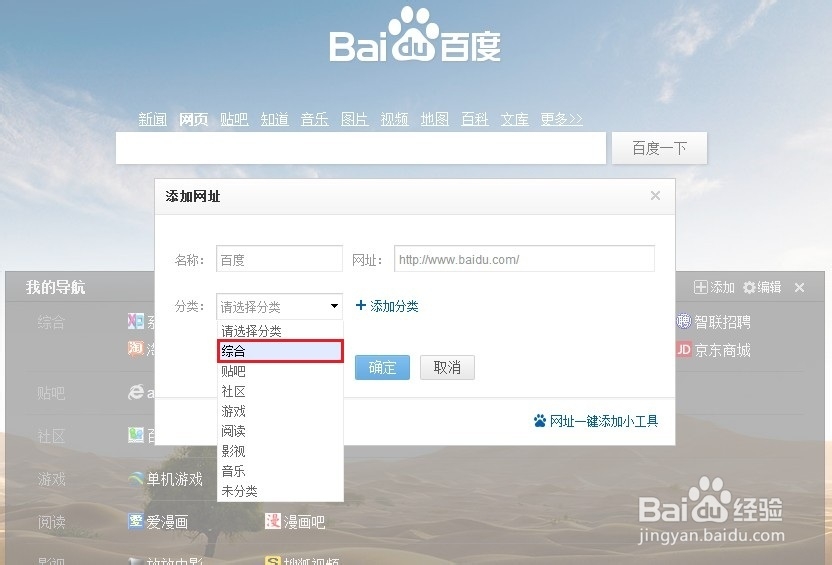Open the 分类 dropdown arrow
This screenshot has width=832, height=565.
[334, 306]
